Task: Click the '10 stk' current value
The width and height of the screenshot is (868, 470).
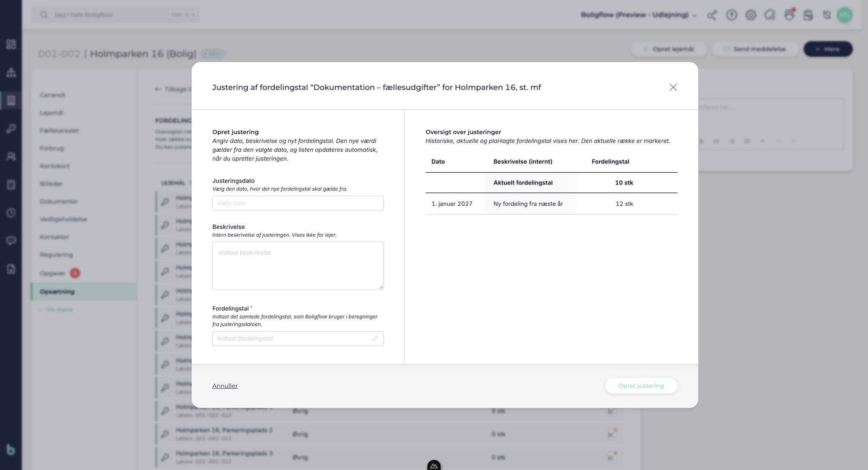Action: point(624,182)
